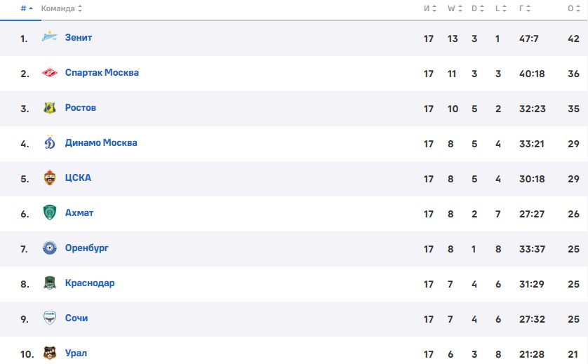Sort by losses L column
The width and height of the screenshot is (588, 364).
coord(501,8)
